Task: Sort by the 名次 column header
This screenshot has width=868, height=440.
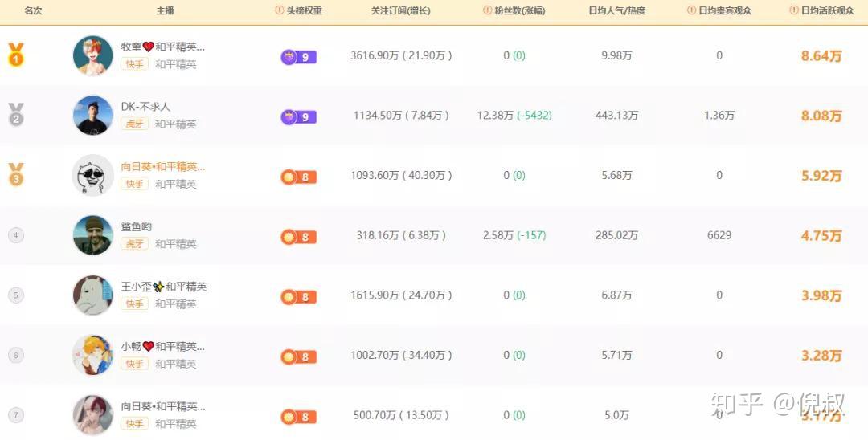Action: tap(33, 11)
